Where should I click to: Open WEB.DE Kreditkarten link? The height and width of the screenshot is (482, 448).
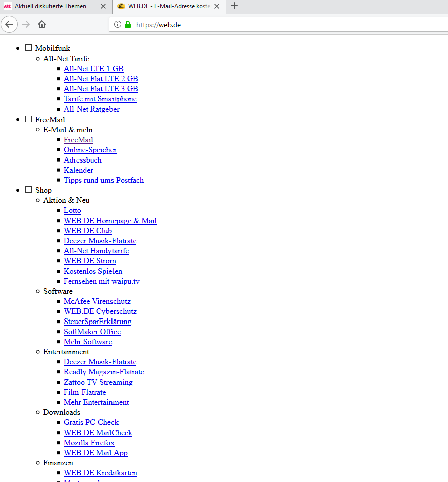click(x=100, y=473)
